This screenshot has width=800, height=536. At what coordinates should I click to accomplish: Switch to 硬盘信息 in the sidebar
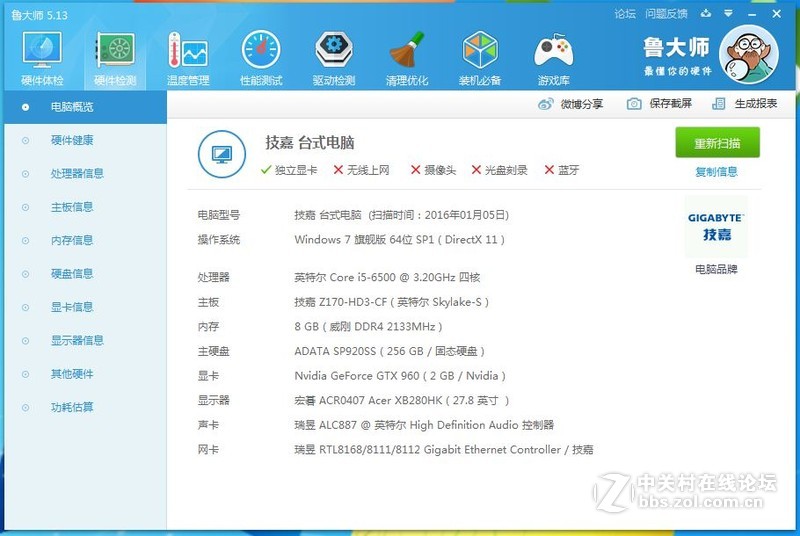(72, 274)
